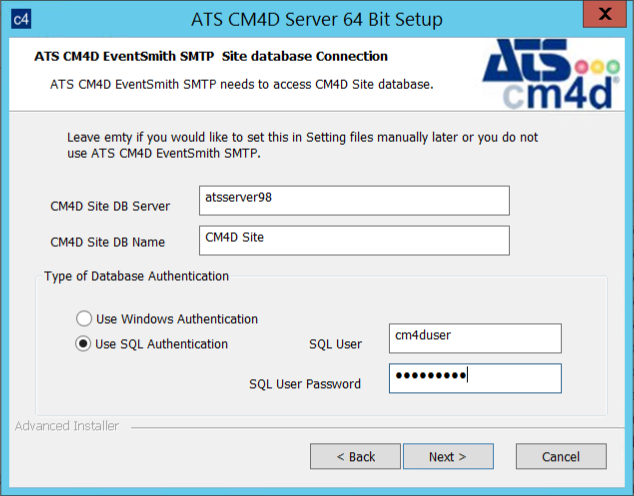Click the Advanced Installer footer text
The width and height of the screenshot is (634, 496).
click(x=67, y=426)
